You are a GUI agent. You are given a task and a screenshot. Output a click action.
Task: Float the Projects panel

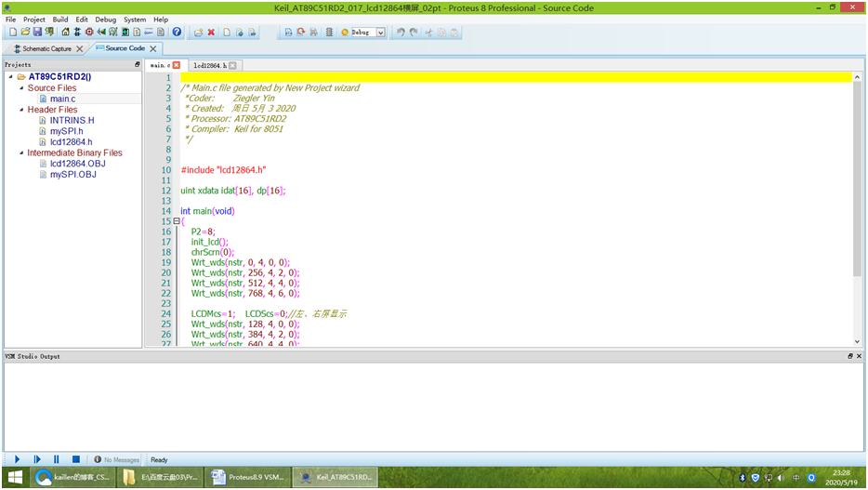pyautogui.click(x=138, y=65)
